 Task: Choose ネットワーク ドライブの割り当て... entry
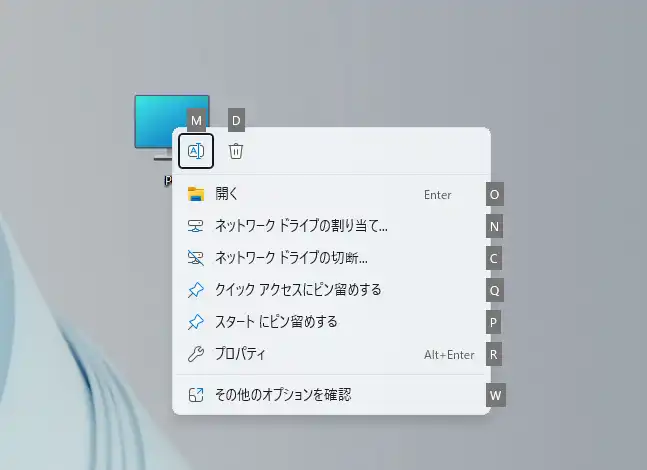point(331,226)
